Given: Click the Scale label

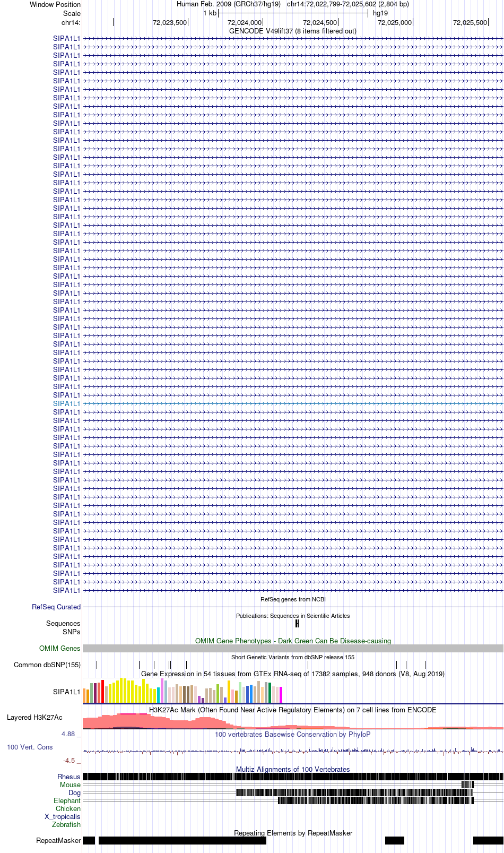Looking at the screenshot, I should coord(72,13).
